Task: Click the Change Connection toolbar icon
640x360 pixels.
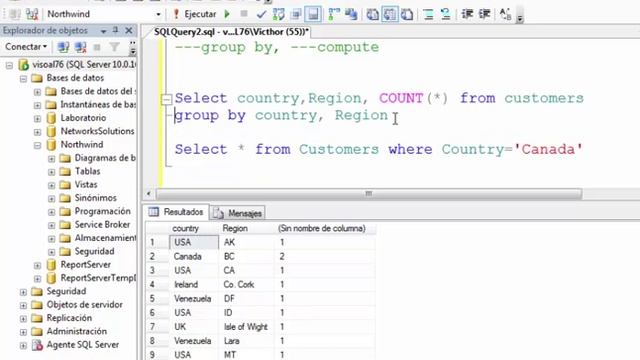Action: 32,14
